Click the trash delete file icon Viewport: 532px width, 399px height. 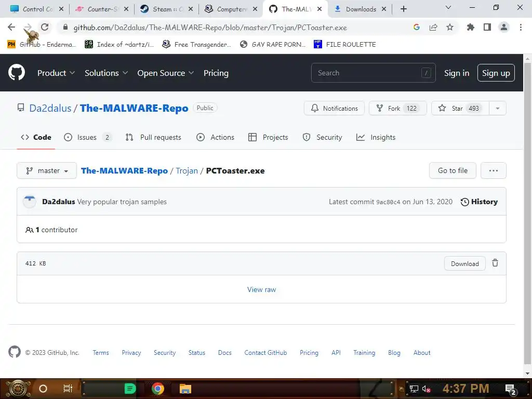495,263
